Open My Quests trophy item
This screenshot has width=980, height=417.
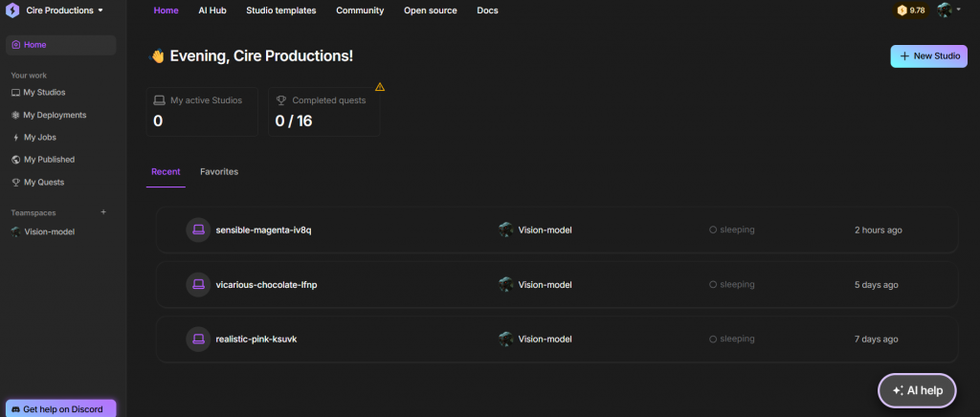pos(44,182)
